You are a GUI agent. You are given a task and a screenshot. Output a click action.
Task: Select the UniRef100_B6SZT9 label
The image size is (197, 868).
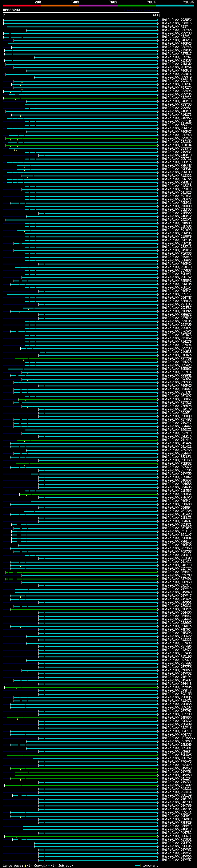point(176,125)
